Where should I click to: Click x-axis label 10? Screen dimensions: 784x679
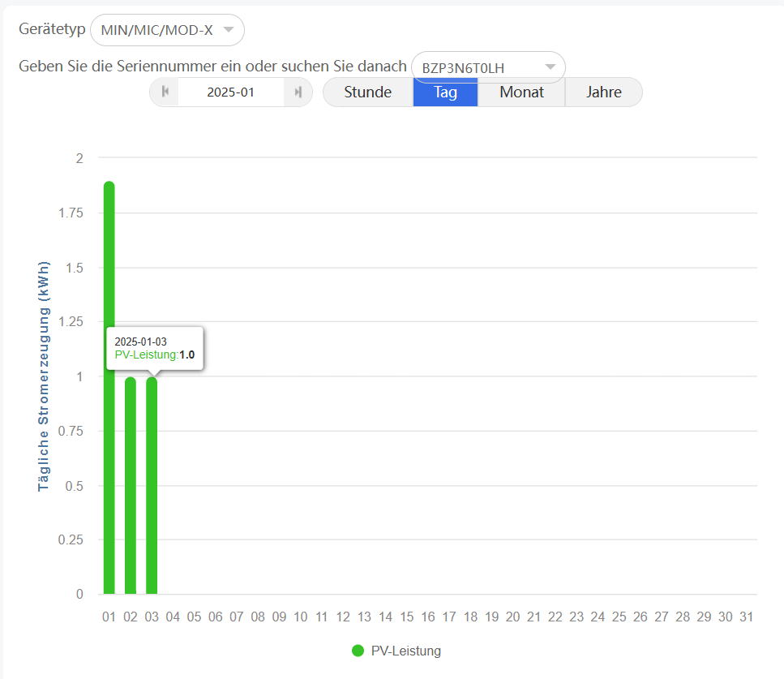[x=301, y=617]
